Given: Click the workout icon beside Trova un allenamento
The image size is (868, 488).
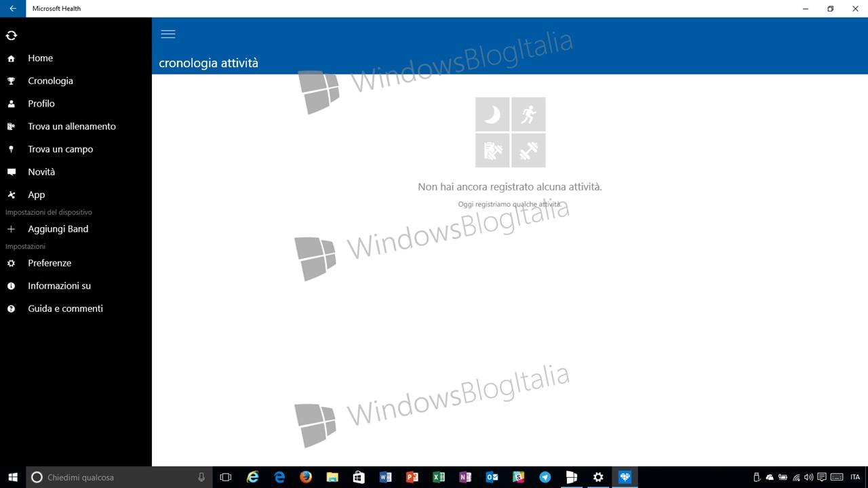Looking at the screenshot, I should (11, 127).
